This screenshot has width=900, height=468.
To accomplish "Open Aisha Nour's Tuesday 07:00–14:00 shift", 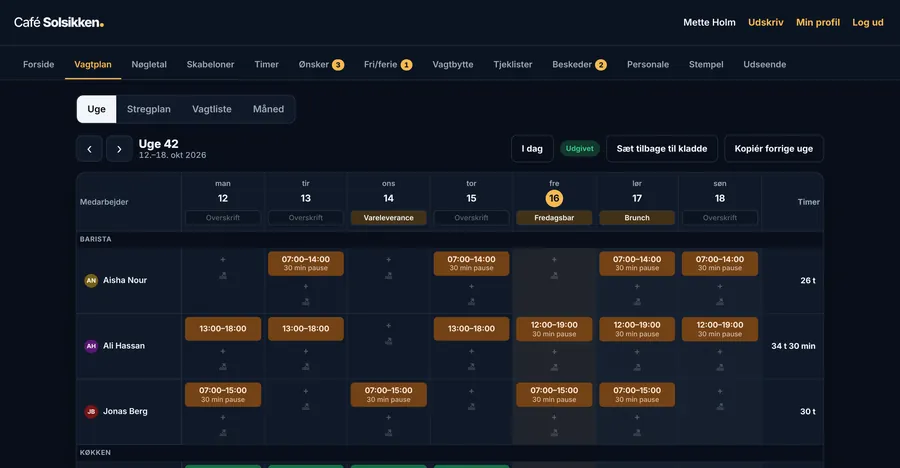I will [306, 264].
